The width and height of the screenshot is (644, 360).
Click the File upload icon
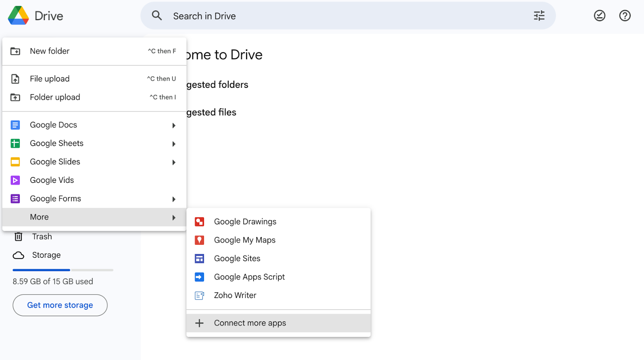point(15,79)
